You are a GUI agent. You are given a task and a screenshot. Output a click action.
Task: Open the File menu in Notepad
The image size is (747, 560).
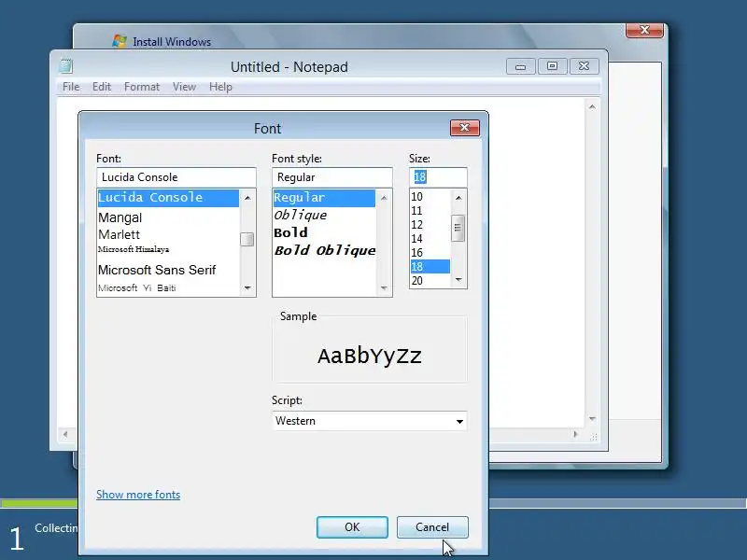click(x=71, y=87)
